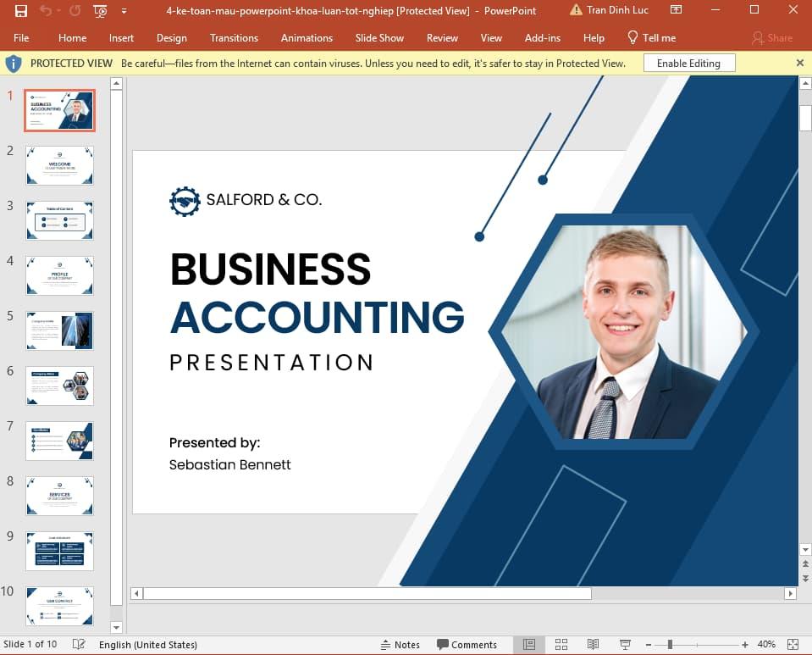Screen dimensions: 812x655
Task: Click the Save icon
Action: (20, 10)
